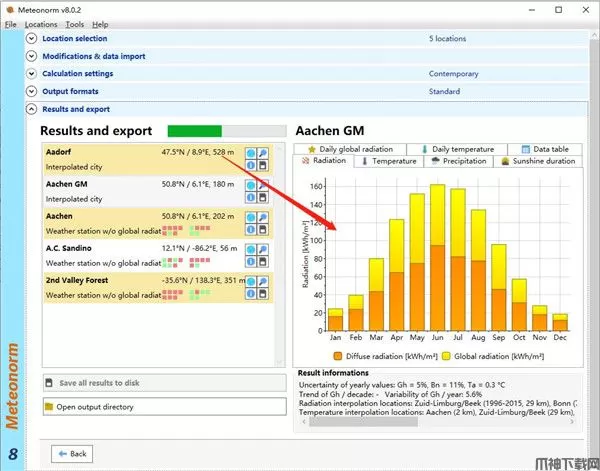Viewport: 600px width, 471px height.
Task: Click the Back button
Action: 70,453
